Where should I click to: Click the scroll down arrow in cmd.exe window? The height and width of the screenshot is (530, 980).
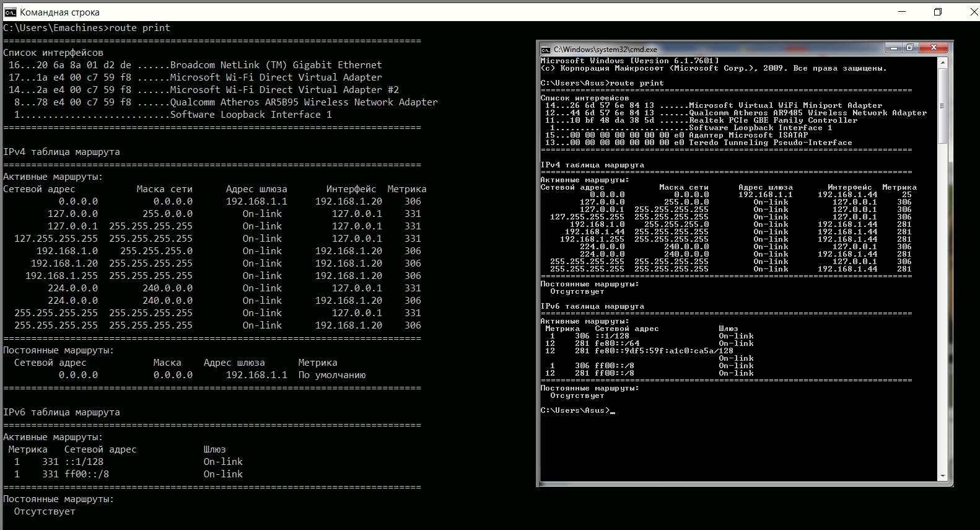pyautogui.click(x=943, y=476)
